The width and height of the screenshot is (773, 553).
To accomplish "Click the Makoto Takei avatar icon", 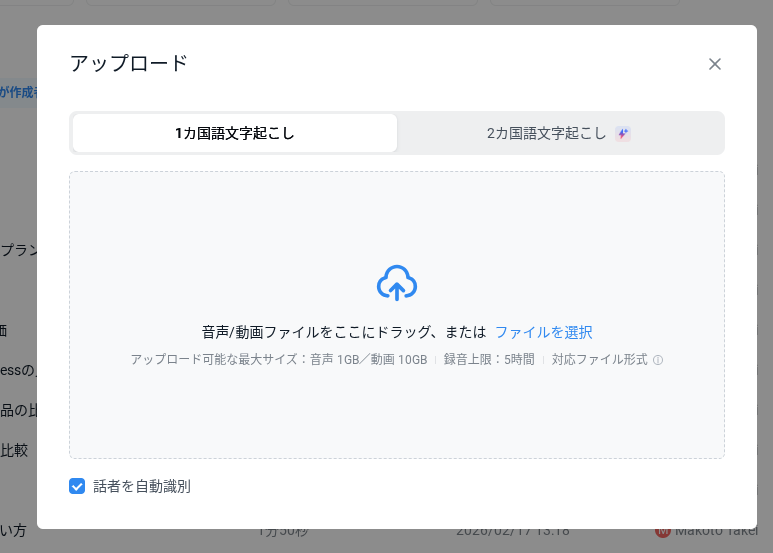I will pyautogui.click(x=661, y=531).
